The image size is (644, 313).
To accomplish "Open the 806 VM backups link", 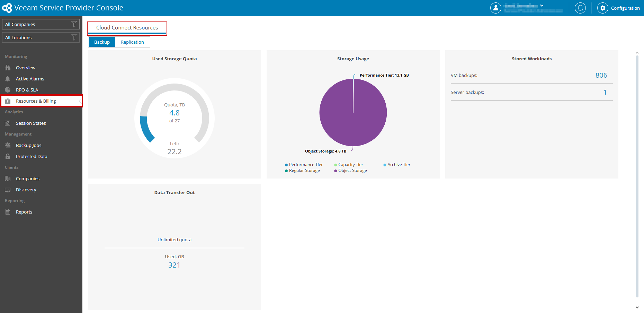I will pyautogui.click(x=601, y=75).
